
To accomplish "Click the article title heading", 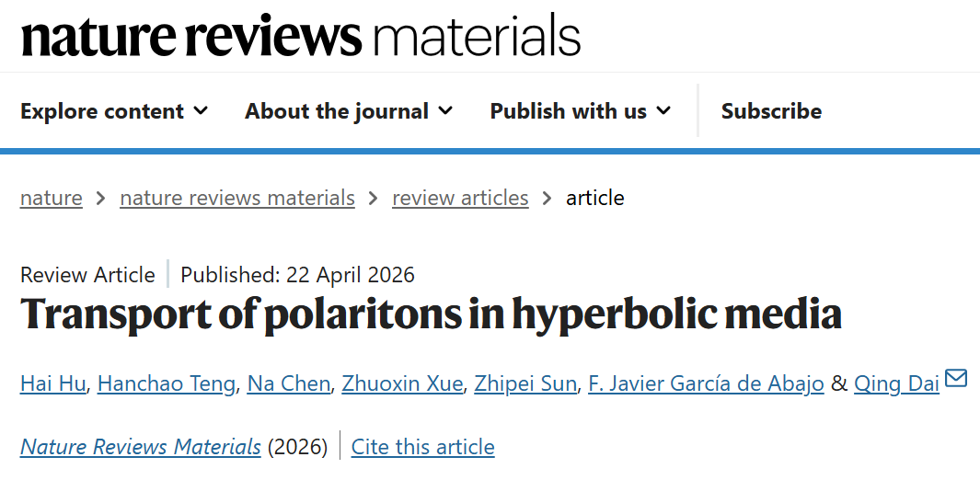I will click(431, 315).
